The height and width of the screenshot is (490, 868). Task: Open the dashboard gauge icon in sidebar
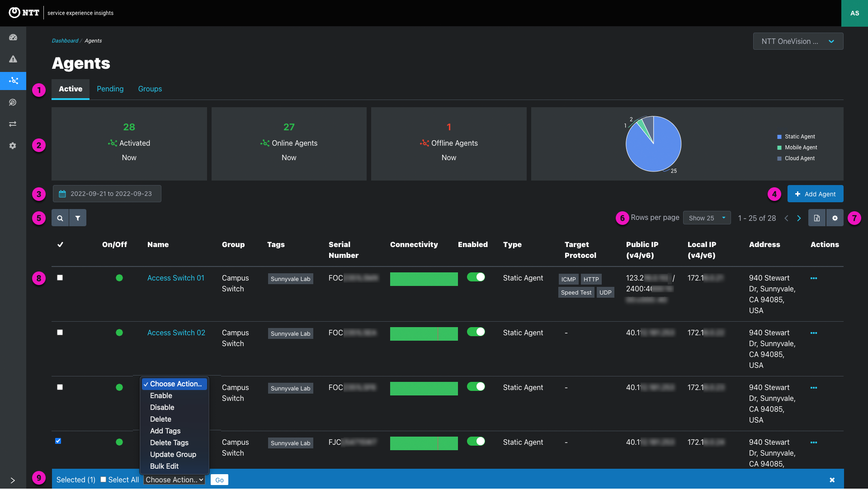coord(13,38)
